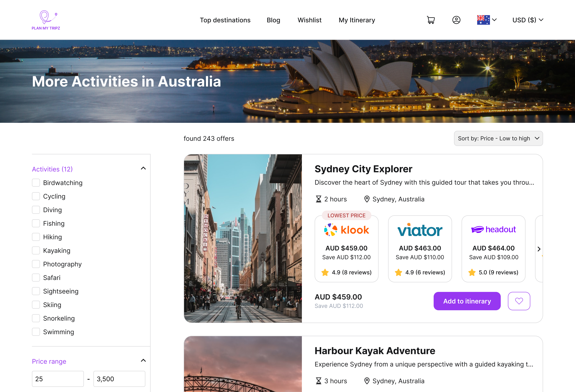This screenshot has height=392, width=575.
Task: Select the Viator provider offer
Action: tap(420, 249)
